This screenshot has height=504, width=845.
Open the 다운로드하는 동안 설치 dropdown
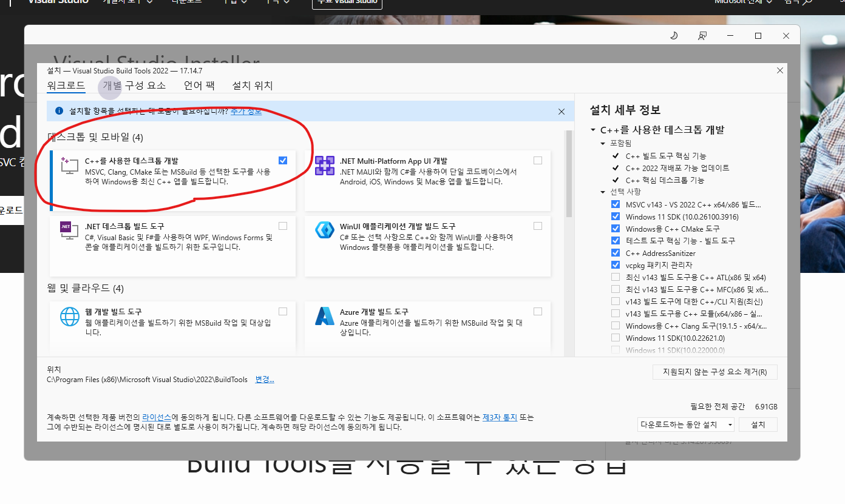pyautogui.click(x=686, y=425)
